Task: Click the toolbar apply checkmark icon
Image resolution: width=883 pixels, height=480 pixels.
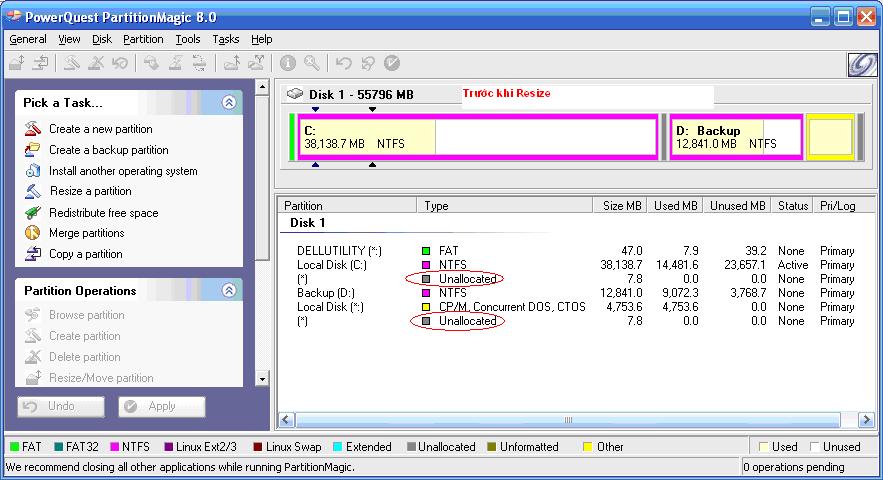Action: point(392,63)
